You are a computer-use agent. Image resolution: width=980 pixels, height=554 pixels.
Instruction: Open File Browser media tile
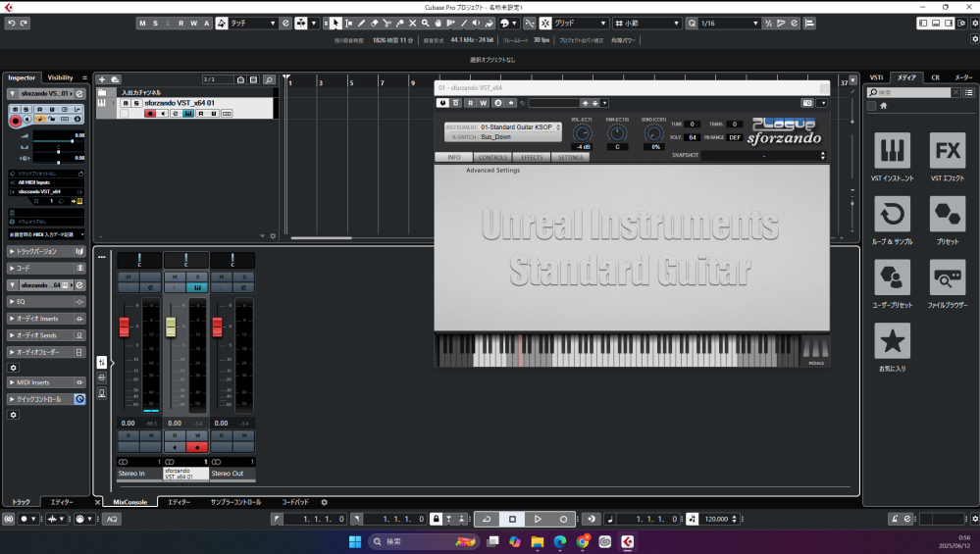pyautogui.click(x=948, y=277)
